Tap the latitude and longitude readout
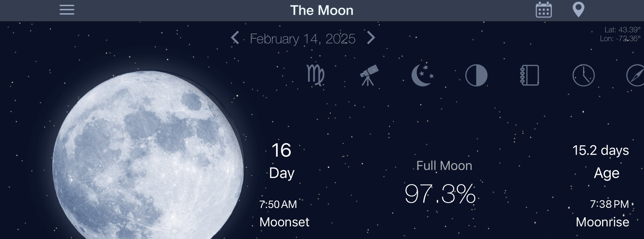Viewport: 644px width, 239px height. tap(620, 34)
